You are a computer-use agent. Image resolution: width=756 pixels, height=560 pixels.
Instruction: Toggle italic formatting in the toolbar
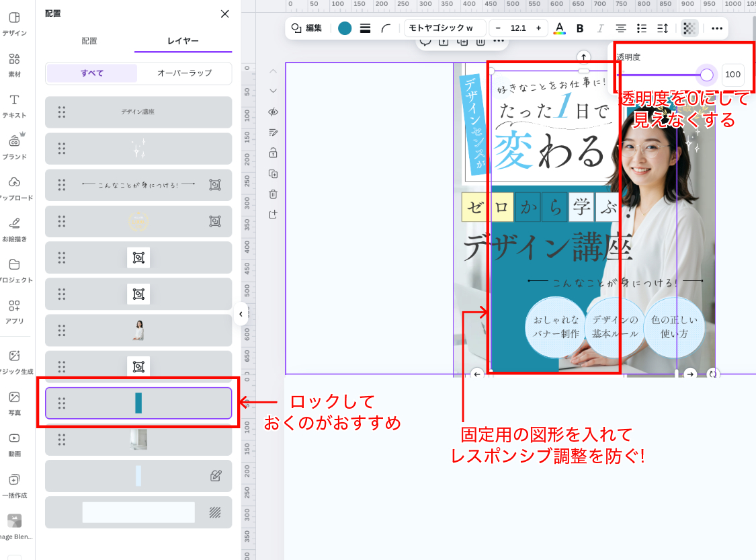(600, 28)
